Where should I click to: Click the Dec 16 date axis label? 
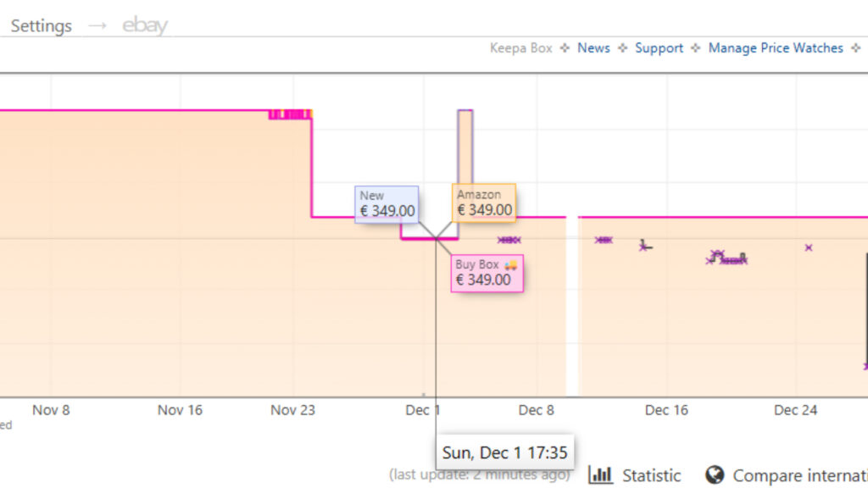666,410
